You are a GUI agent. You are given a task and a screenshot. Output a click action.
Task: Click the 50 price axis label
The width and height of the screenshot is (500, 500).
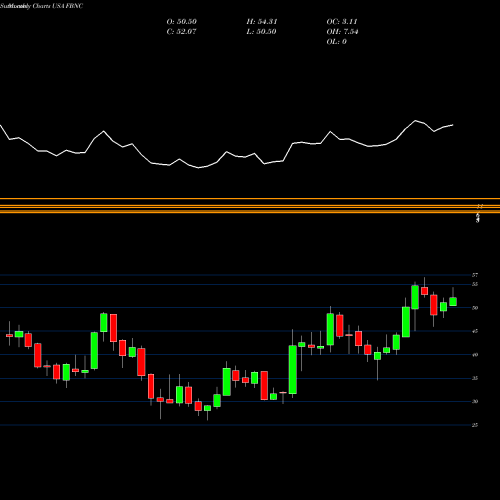475,308
